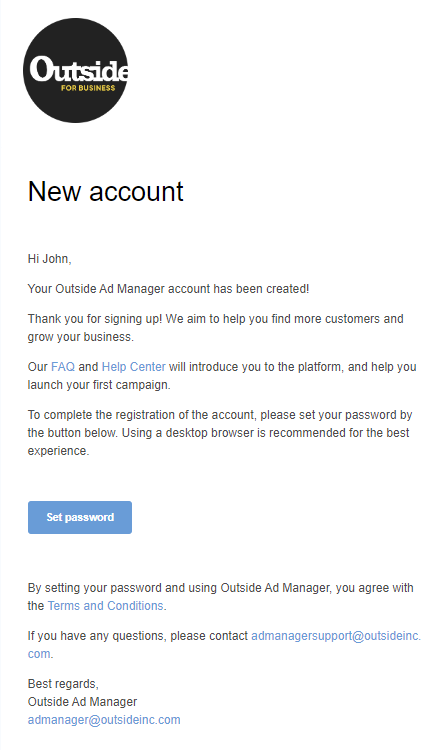
Task: Click the Thank you for signing up paragraph
Action: [215, 328]
